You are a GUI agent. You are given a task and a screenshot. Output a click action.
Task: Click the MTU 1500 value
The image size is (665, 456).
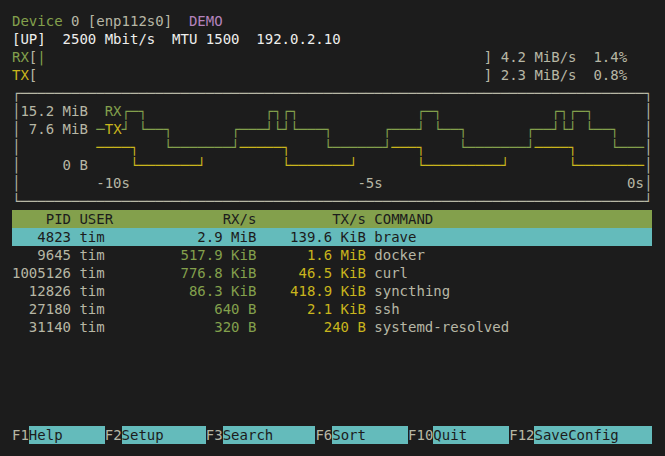tap(205, 39)
